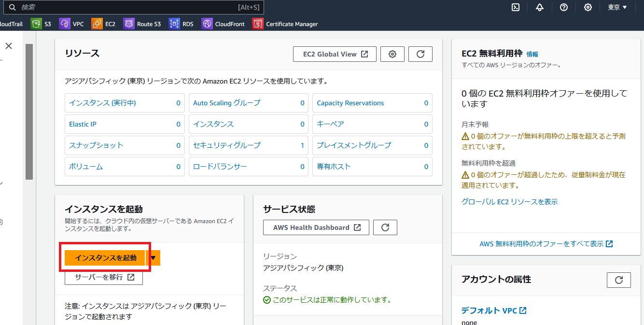
Task: Open the デフォルト VPC link
Action: [494, 311]
